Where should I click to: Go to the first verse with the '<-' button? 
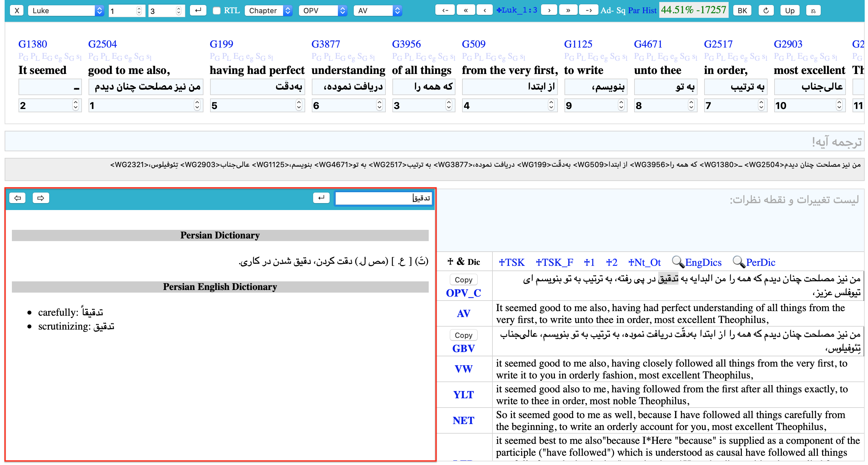click(x=445, y=11)
